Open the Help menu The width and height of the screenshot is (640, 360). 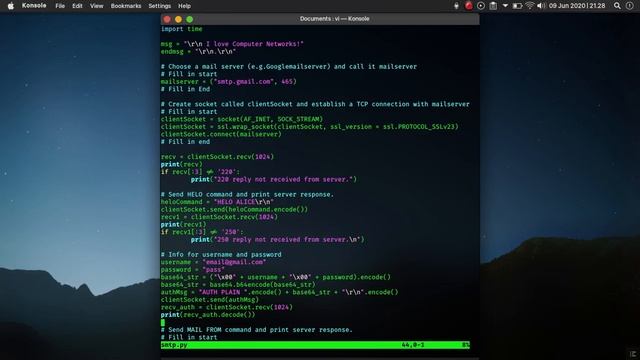[x=184, y=6]
